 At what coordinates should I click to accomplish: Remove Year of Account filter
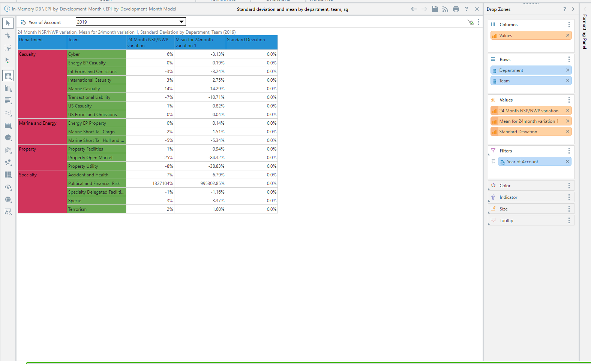[x=567, y=161]
